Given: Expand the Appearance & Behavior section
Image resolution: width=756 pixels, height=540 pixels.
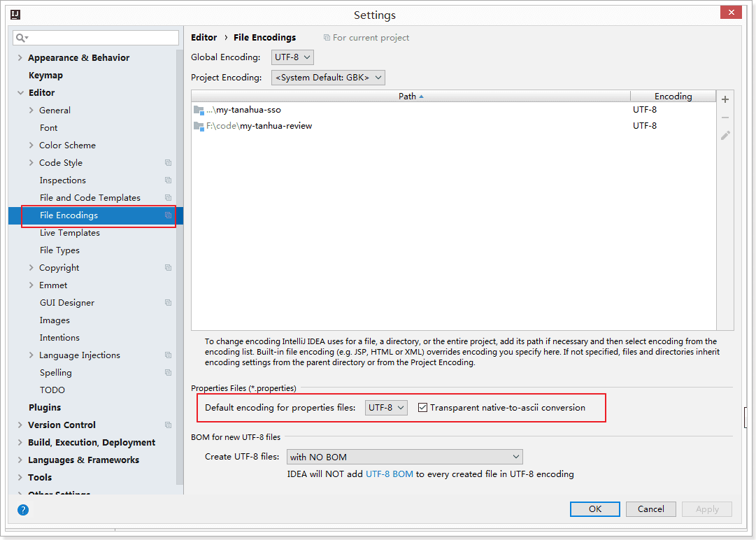Looking at the screenshot, I should (20, 58).
